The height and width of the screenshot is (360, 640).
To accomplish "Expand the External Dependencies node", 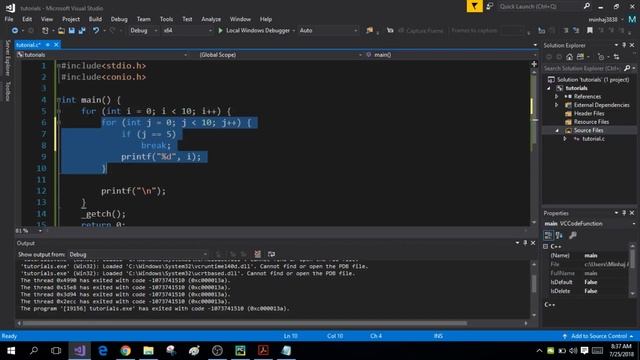I will (556, 105).
